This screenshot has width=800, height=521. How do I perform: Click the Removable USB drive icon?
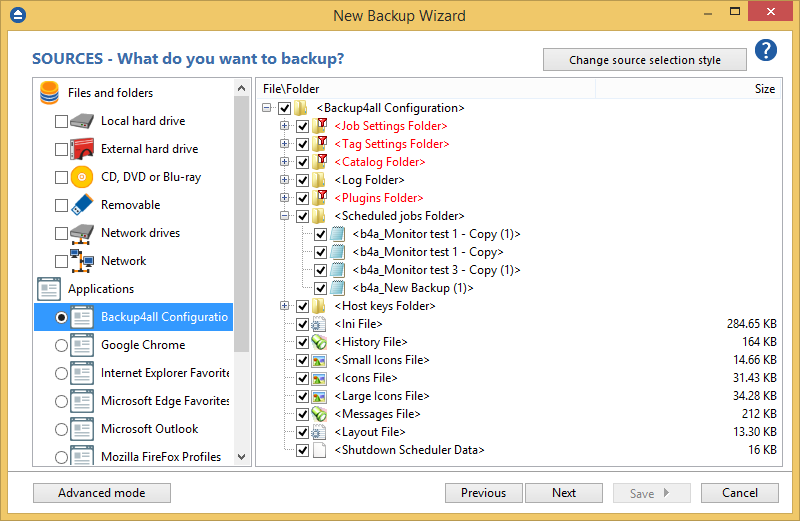[x=82, y=205]
